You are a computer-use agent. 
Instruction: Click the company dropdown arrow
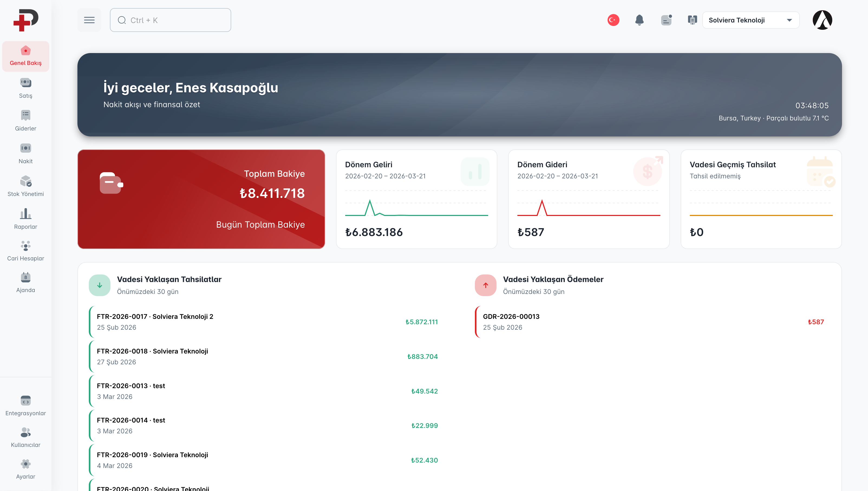(x=789, y=20)
